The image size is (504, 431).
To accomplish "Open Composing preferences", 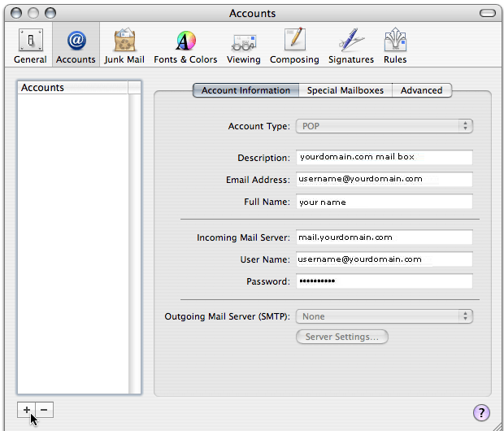I will click(294, 46).
